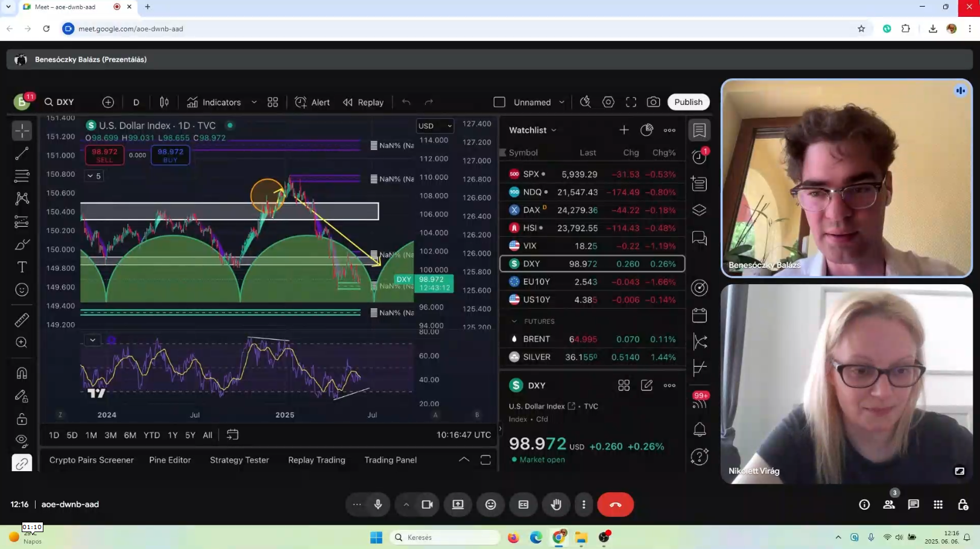Open a new browser tab
Screen dimensions: 980x549
click(x=148, y=7)
